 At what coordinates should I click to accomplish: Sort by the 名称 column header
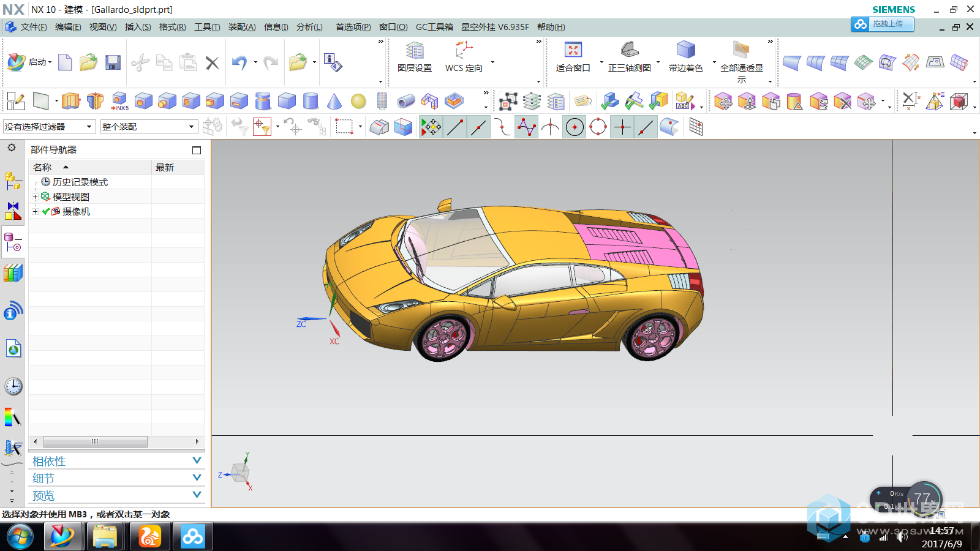(90, 167)
